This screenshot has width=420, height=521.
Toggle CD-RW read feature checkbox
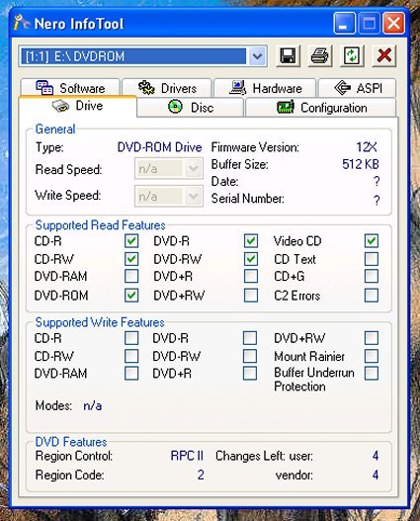131,259
